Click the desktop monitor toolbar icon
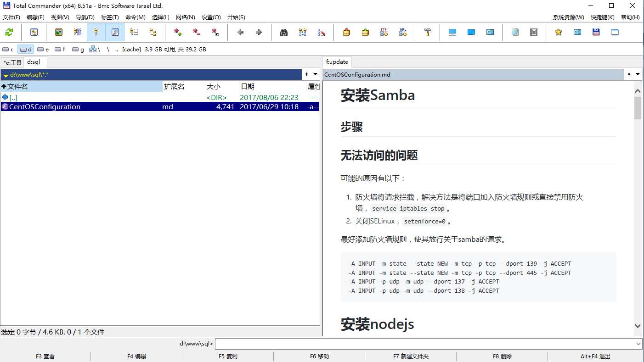Viewport: 644px width, 362px height. click(452, 32)
